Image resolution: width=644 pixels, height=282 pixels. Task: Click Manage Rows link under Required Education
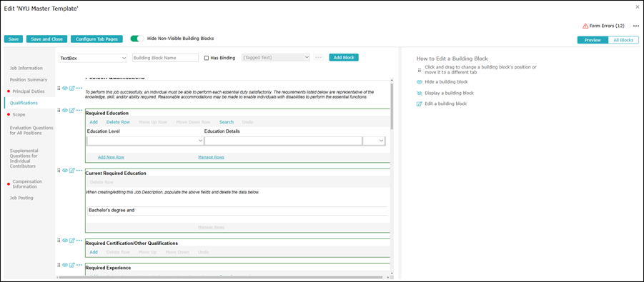tap(211, 157)
